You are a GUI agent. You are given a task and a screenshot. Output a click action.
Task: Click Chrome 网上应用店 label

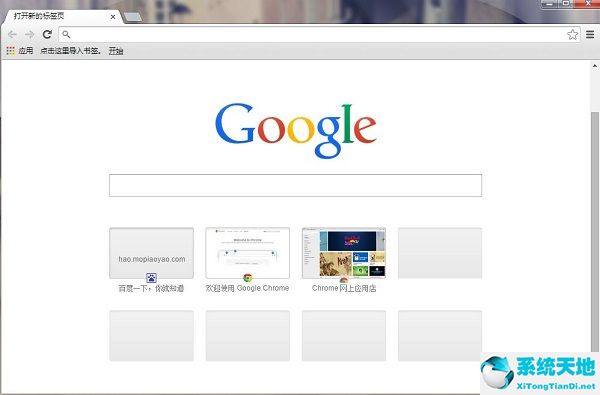click(344, 288)
